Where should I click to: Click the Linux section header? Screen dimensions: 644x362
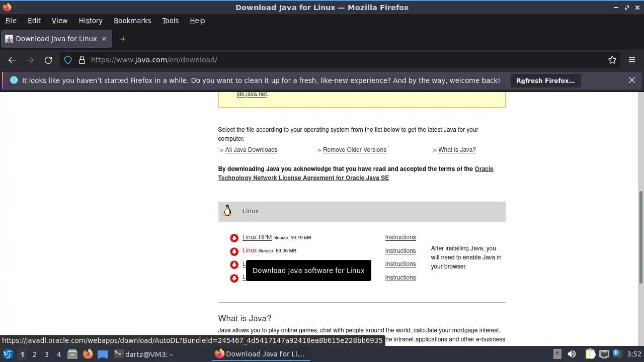tap(362, 212)
